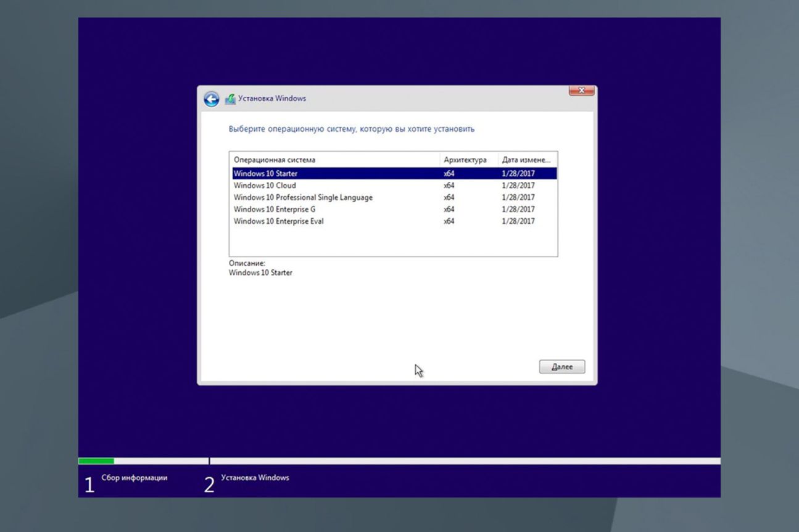Click 1/28/2017 date in Enterprise Eval row

[518, 221]
